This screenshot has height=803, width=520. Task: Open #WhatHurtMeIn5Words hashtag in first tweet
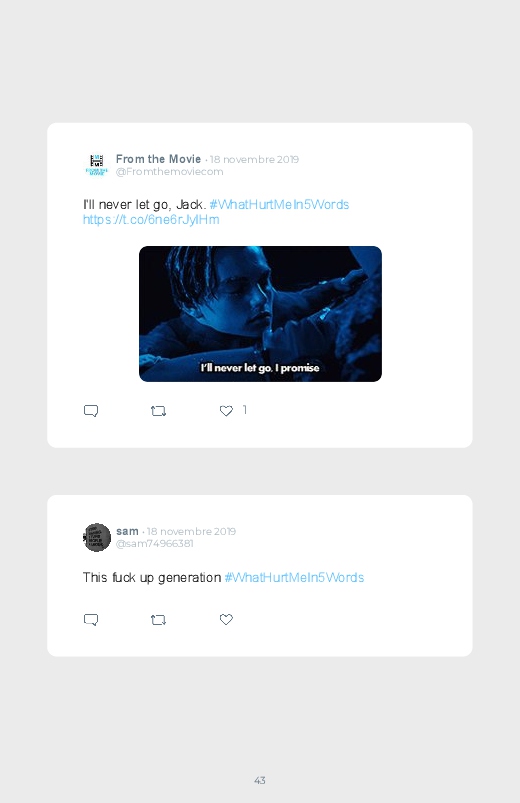tap(279, 204)
